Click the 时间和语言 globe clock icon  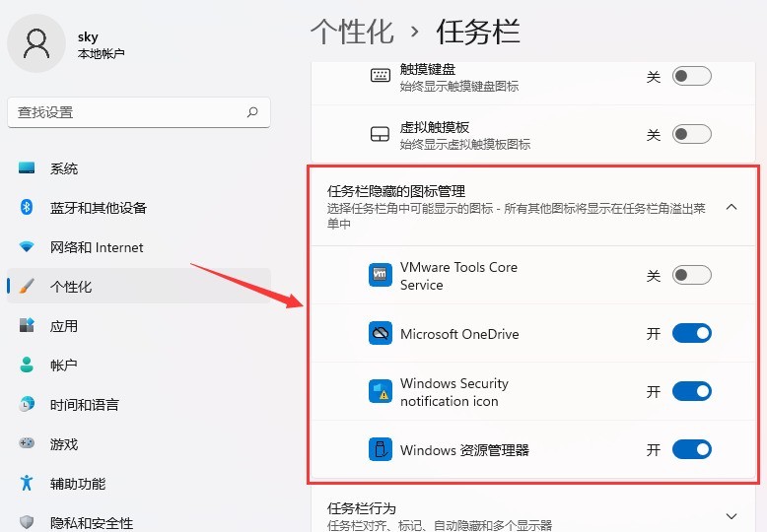coord(27,404)
